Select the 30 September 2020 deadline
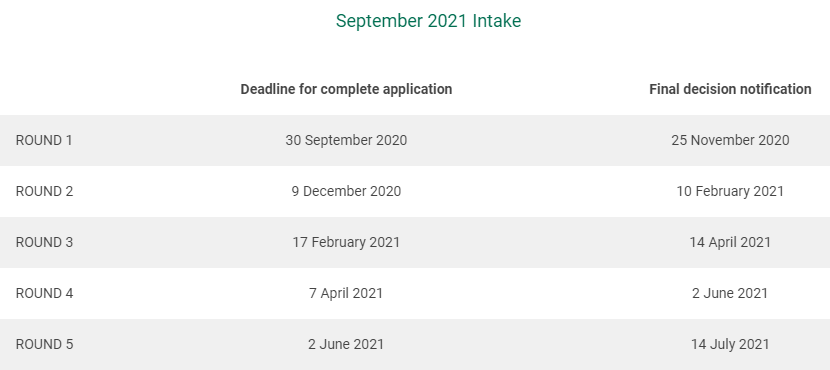The width and height of the screenshot is (830, 370). pos(346,140)
